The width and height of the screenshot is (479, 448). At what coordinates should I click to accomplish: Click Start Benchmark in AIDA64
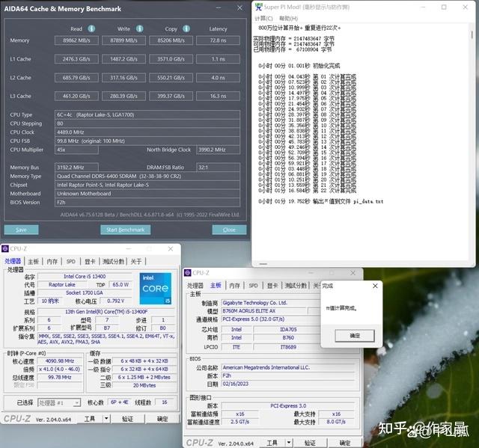click(x=125, y=230)
